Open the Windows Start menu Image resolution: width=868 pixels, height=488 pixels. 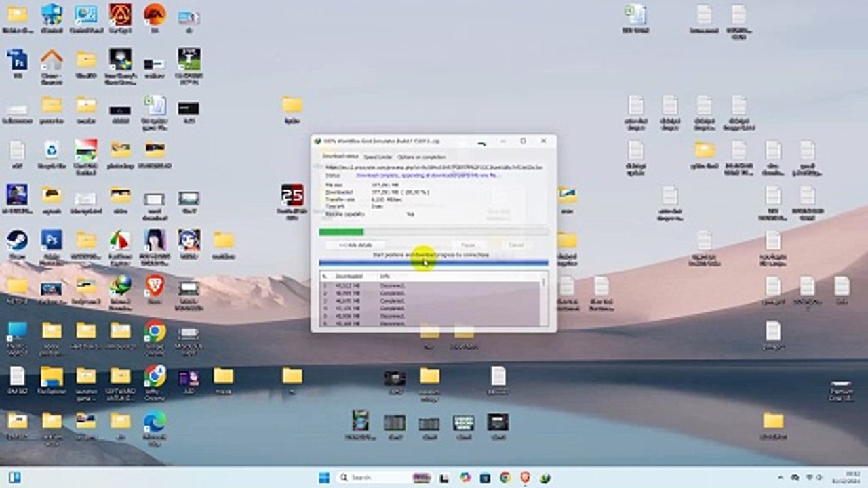[x=323, y=478]
